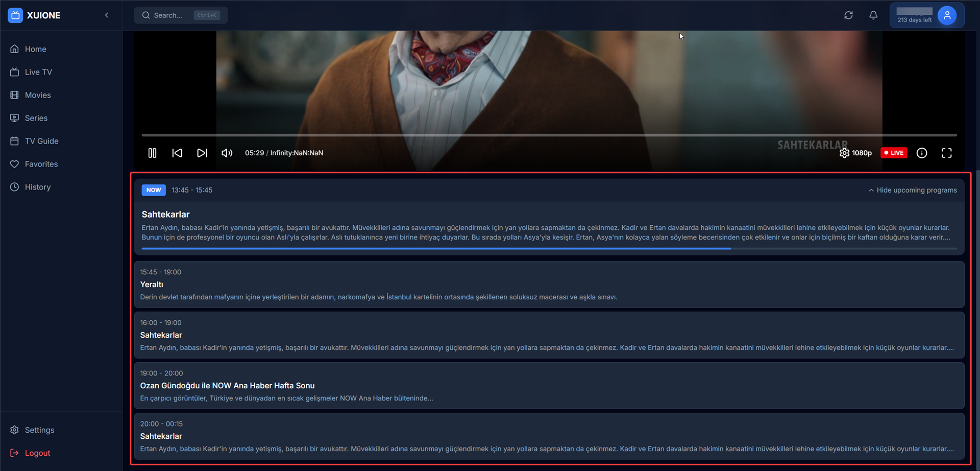Navigate to Home
The width and height of the screenshot is (980, 471).
click(x=35, y=49)
